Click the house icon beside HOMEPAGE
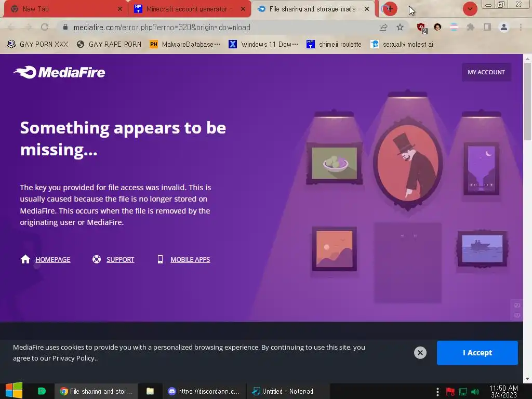Screen dimensions: 532x399 25,259
